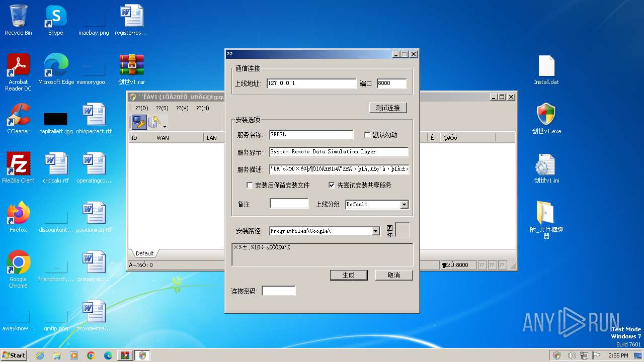Select the Install.dat file icon
The width and height of the screenshot is (644, 362).
pyautogui.click(x=546, y=69)
